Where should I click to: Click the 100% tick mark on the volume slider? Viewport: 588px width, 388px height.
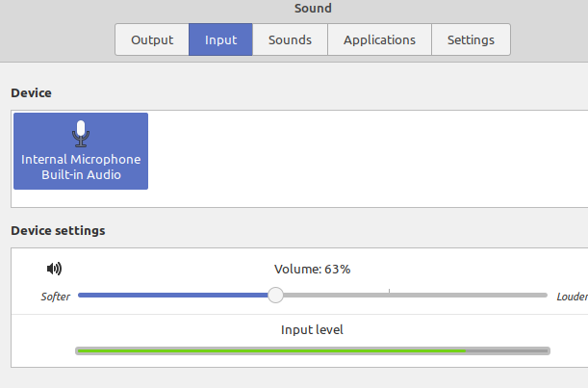pos(389,291)
